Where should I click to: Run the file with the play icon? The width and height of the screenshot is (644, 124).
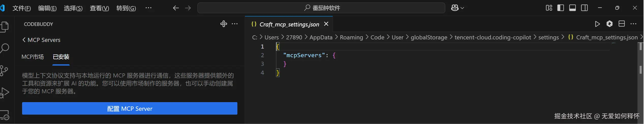tap(597, 24)
